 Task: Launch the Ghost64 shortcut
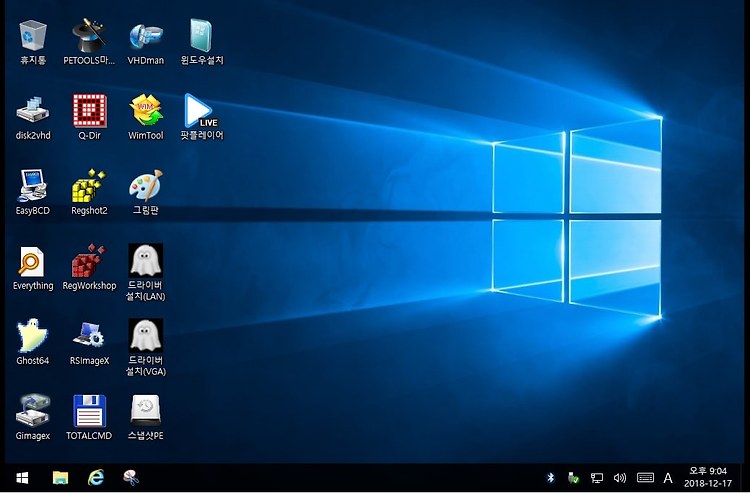coord(33,342)
